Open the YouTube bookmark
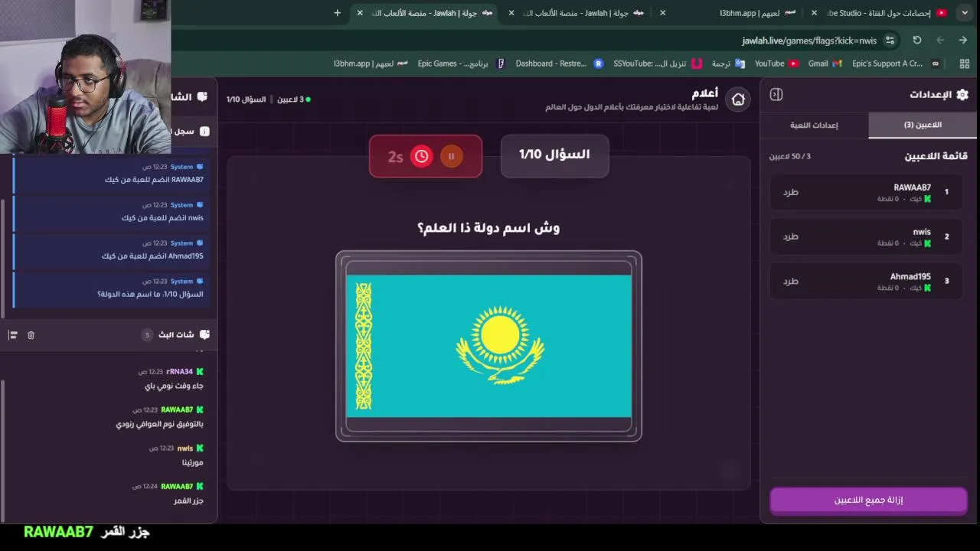The width and height of the screenshot is (980, 551). [776, 64]
